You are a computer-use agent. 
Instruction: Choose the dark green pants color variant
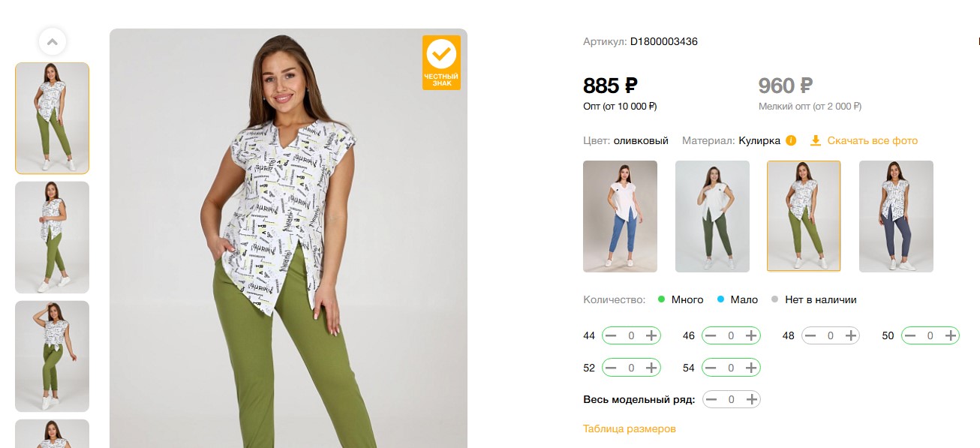[x=712, y=216]
